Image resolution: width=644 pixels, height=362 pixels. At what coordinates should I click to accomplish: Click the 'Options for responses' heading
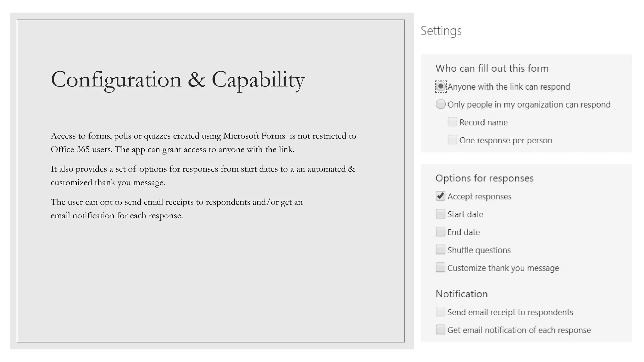pyautogui.click(x=485, y=178)
